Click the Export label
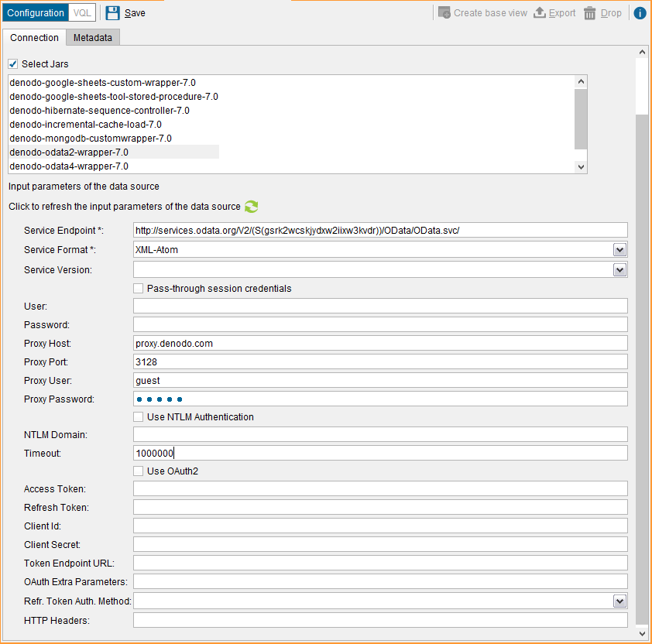 [x=561, y=13]
